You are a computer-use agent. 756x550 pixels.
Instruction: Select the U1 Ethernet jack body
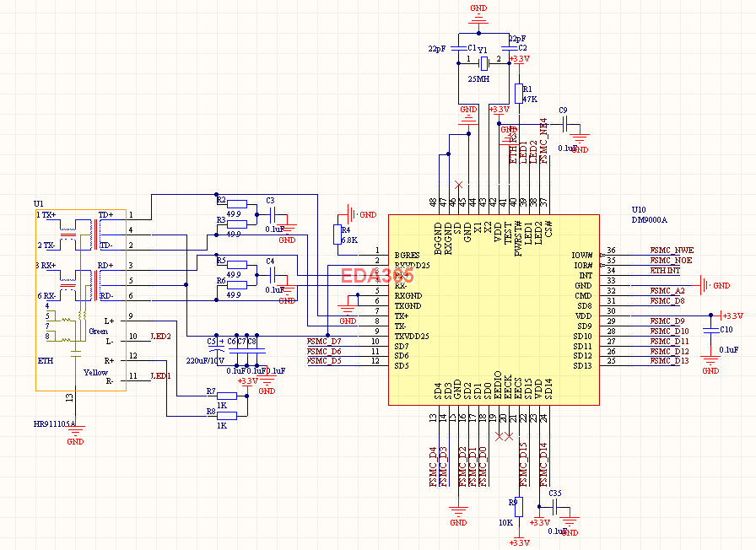(x=81, y=299)
